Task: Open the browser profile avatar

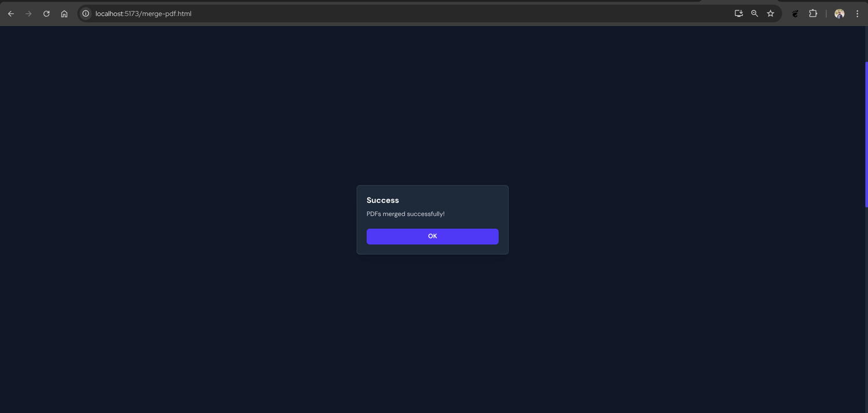Action: click(x=839, y=13)
